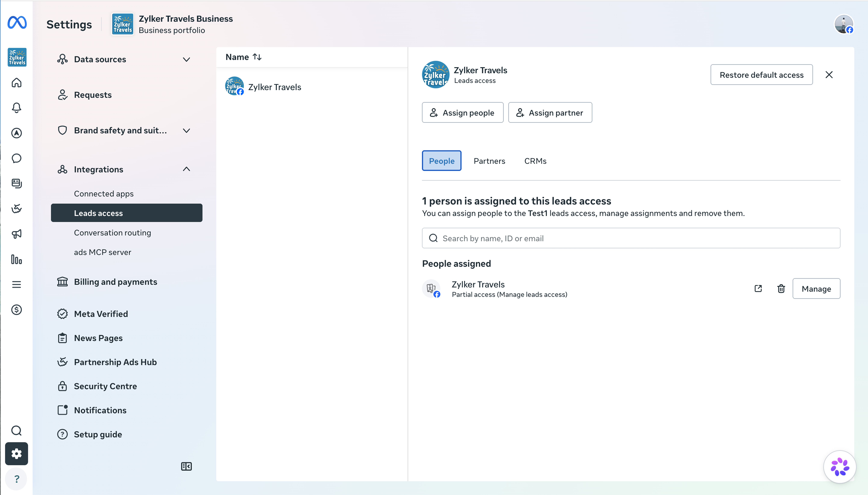Click Restore default access button
The width and height of the screenshot is (868, 495).
point(762,75)
